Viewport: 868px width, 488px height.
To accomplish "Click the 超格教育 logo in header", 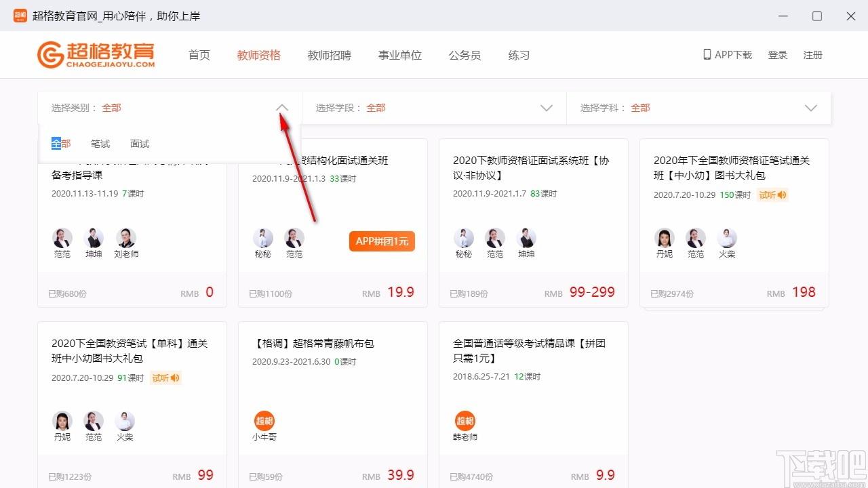I will click(x=96, y=55).
